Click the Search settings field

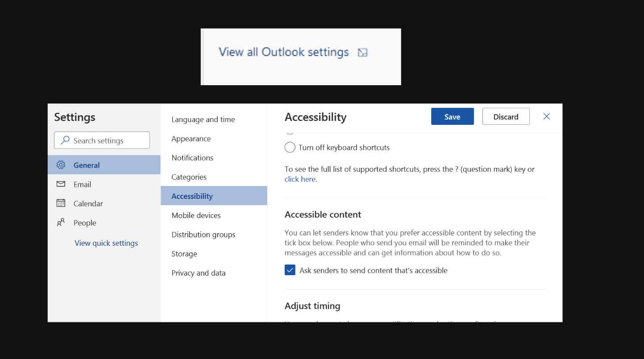pos(102,140)
